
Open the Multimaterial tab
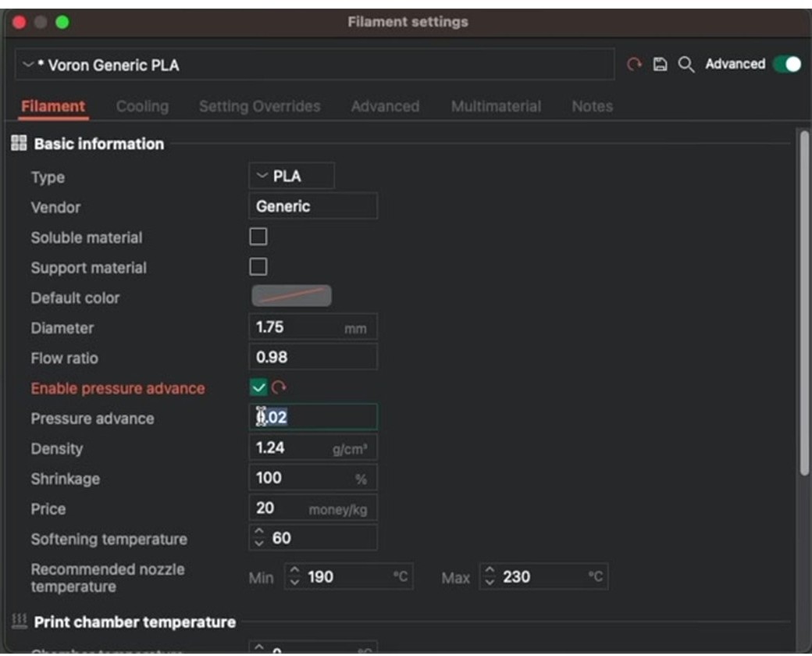[496, 106]
